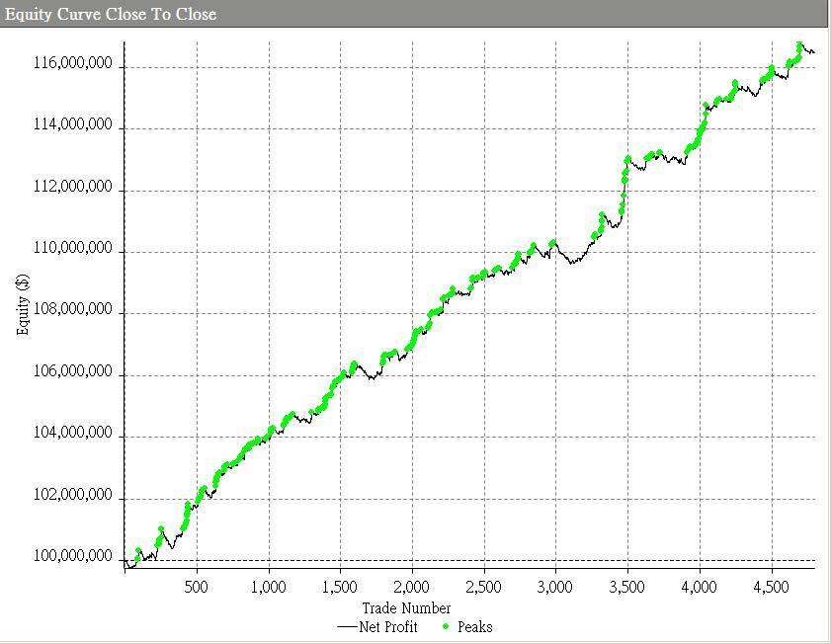Click the 4,000 x-axis tick label
Viewport: 832px width, 644px height.
pos(700,587)
